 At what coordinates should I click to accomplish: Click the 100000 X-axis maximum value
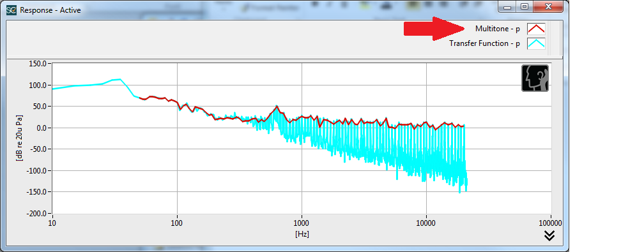tap(550, 224)
